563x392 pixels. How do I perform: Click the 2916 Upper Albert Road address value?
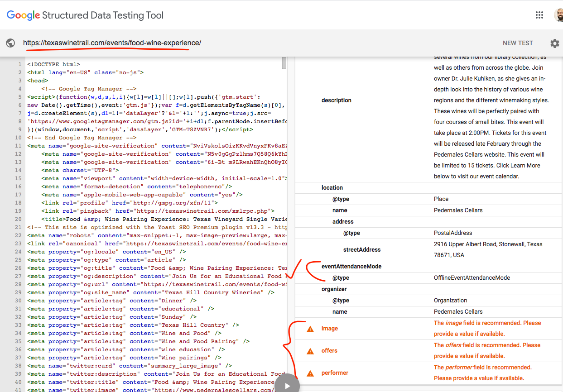[488, 249]
